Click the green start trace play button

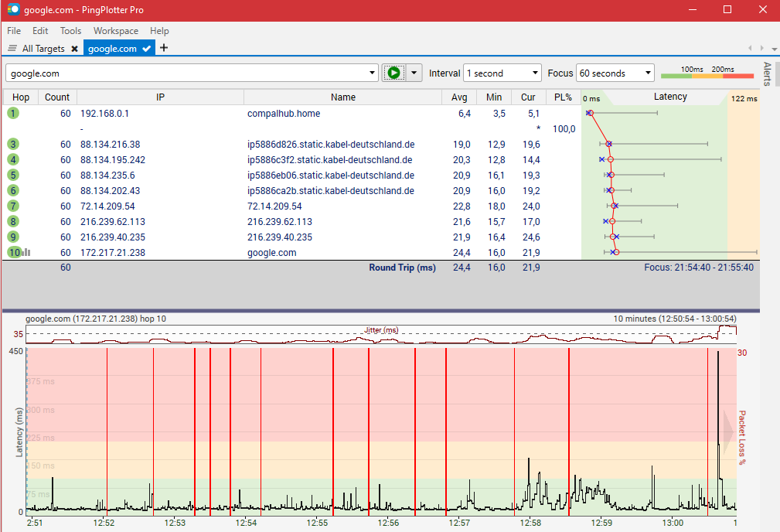(x=393, y=73)
